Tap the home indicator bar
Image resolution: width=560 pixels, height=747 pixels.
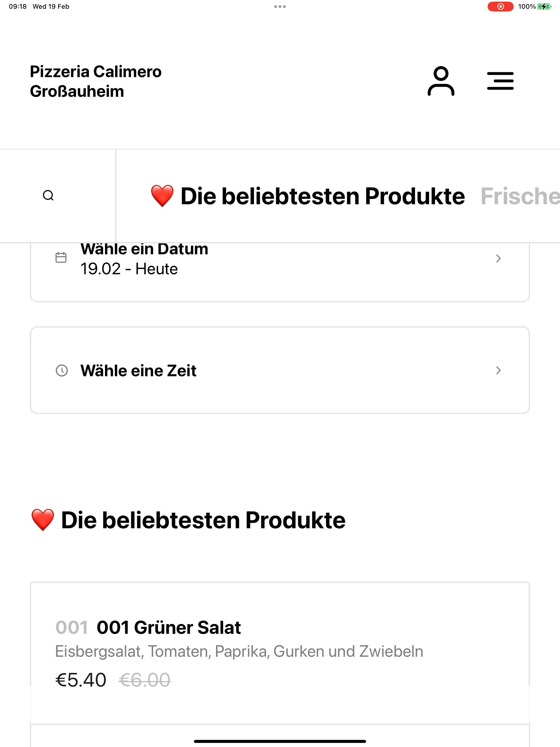pyautogui.click(x=280, y=741)
